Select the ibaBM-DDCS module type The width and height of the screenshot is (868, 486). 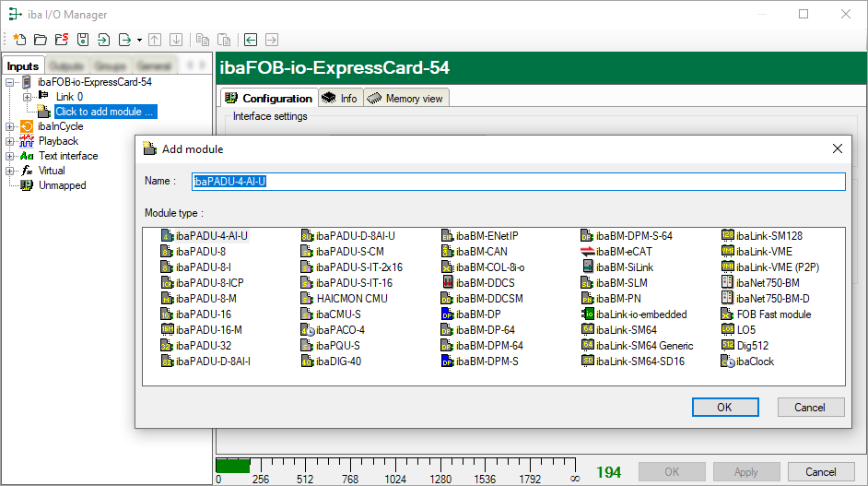tap(485, 283)
